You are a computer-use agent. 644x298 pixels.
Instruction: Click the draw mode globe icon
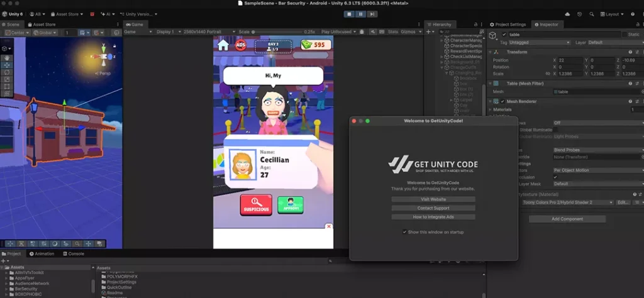click(116, 33)
